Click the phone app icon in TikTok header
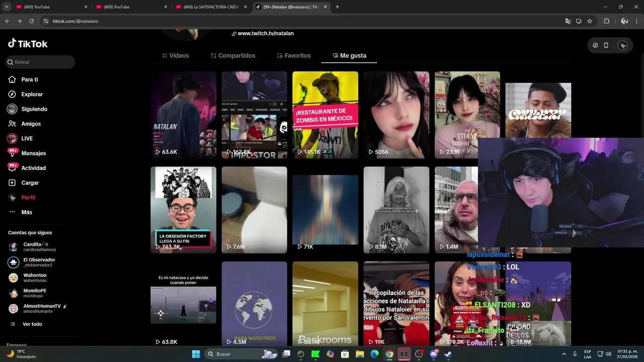644x362 pixels. [606, 45]
